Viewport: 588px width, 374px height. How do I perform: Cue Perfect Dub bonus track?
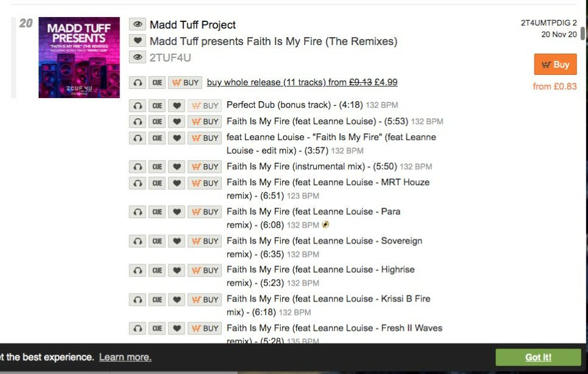tap(157, 105)
